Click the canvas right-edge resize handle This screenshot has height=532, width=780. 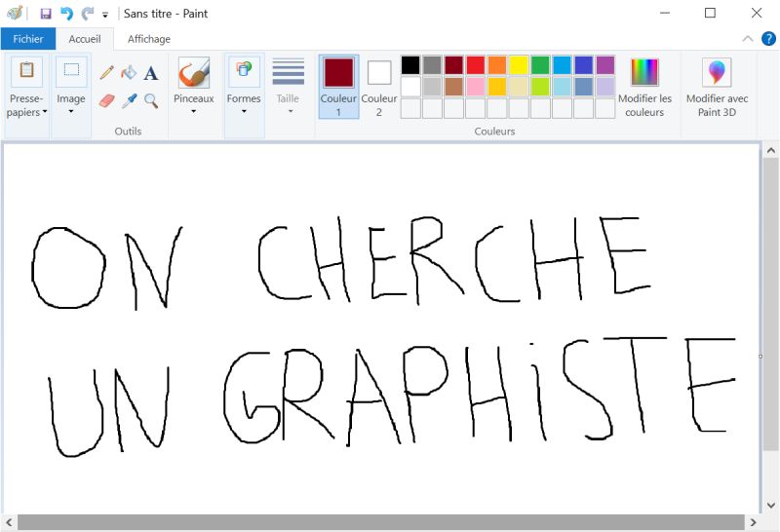click(x=760, y=356)
